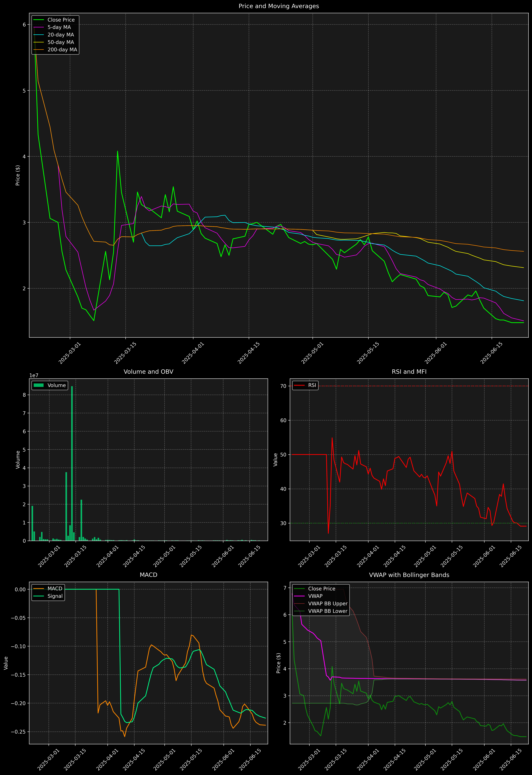Click the '7' tick label on VWAP price axis
Image resolution: width=532 pixels, height=775 pixels.
click(285, 588)
